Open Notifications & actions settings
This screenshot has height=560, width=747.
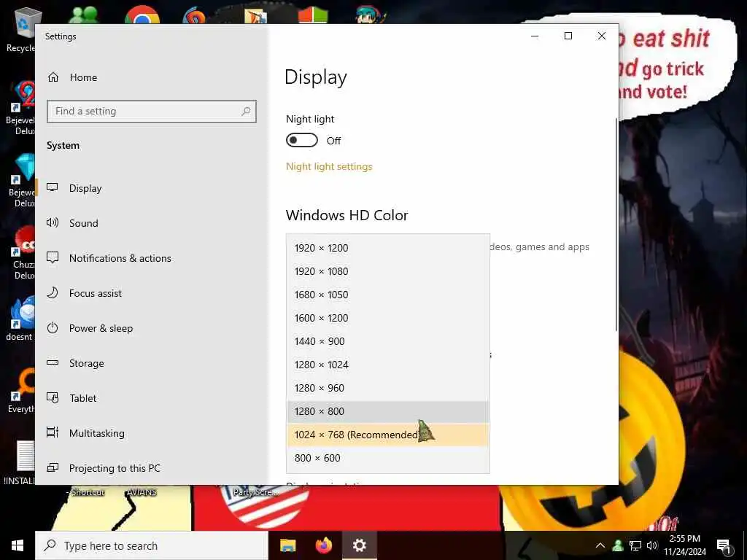tap(152, 258)
